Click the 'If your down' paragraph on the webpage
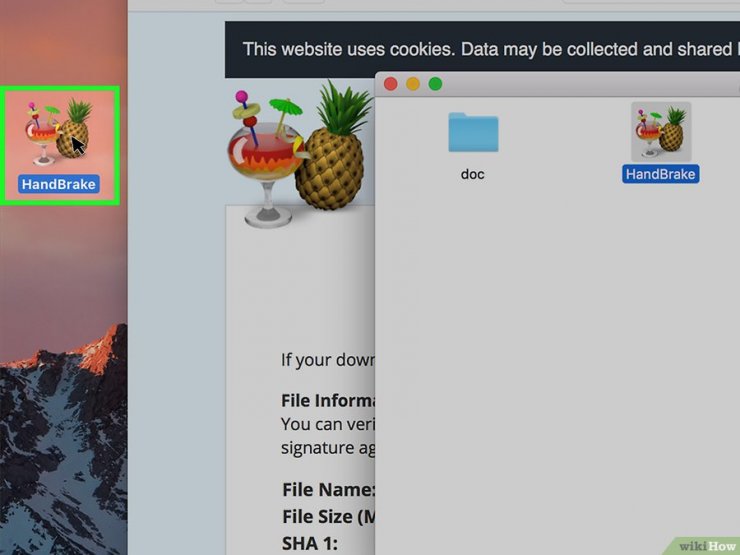The image size is (740, 555). [x=328, y=360]
